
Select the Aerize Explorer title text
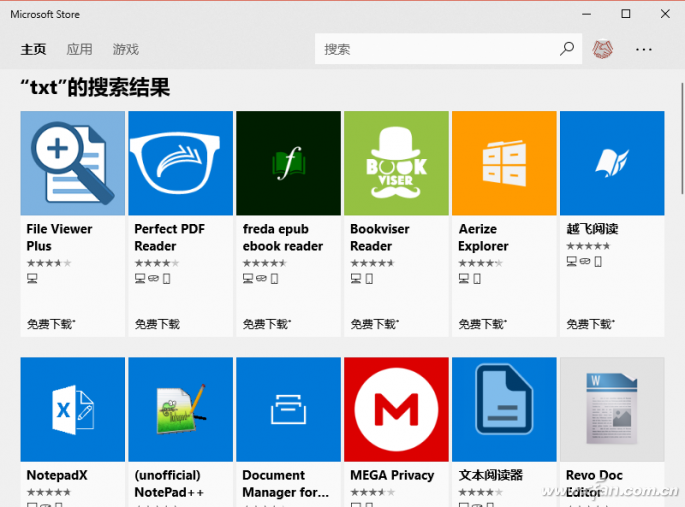click(x=483, y=238)
